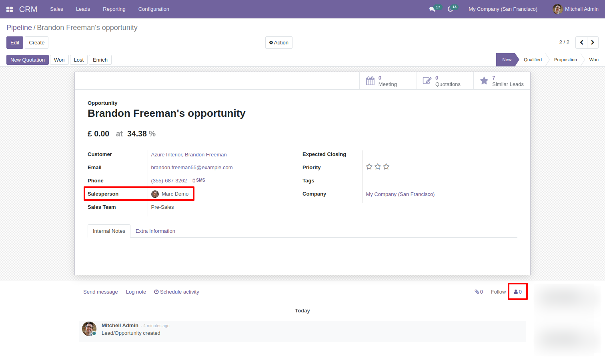The image size is (605, 364).
Task: Set stage to Won in status bar
Action: point(594,60)
